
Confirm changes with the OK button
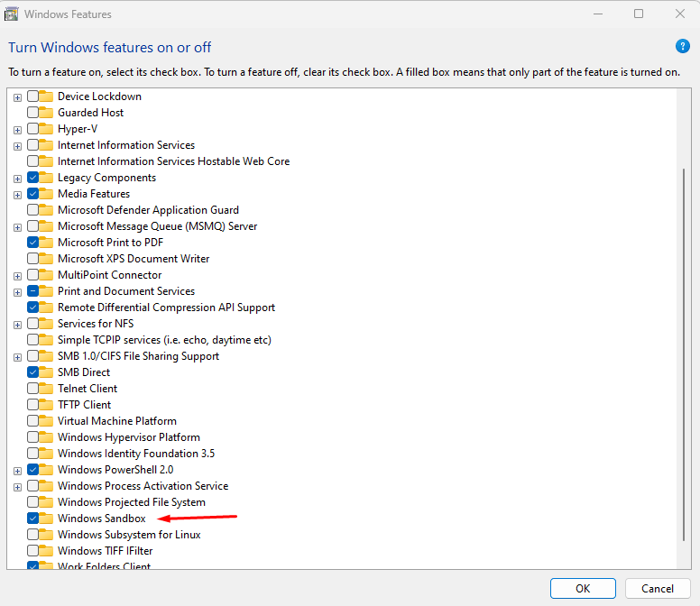583,588
